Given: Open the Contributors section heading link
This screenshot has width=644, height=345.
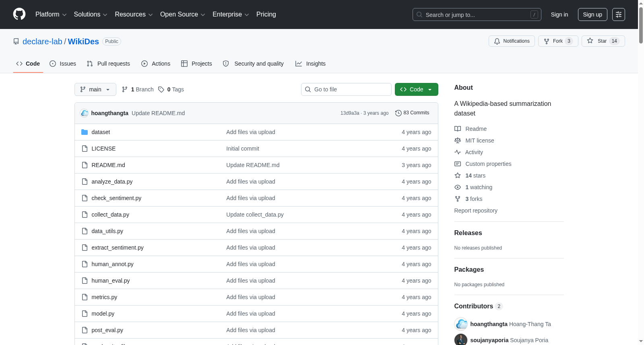Looking at the screenshot, I should (x=479, y=306).
